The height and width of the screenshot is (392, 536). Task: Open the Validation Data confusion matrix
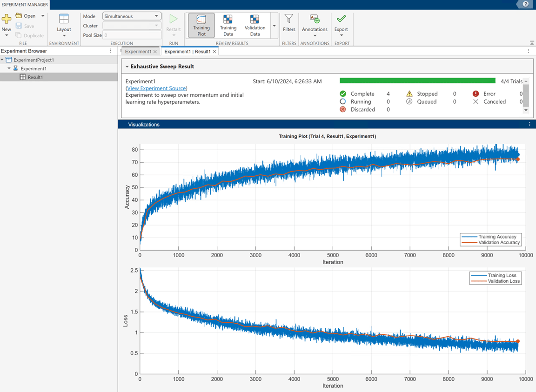tap(255, 25)
